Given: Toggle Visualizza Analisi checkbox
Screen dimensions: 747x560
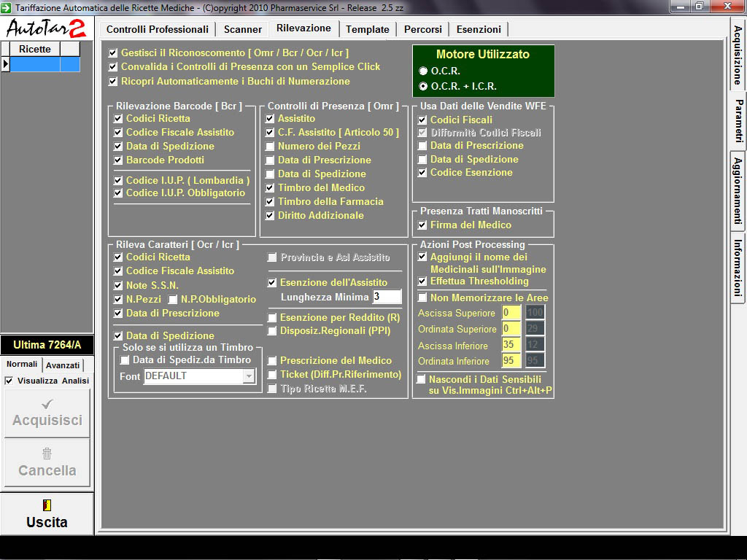Looking at the screenshot, I should 9,381.
